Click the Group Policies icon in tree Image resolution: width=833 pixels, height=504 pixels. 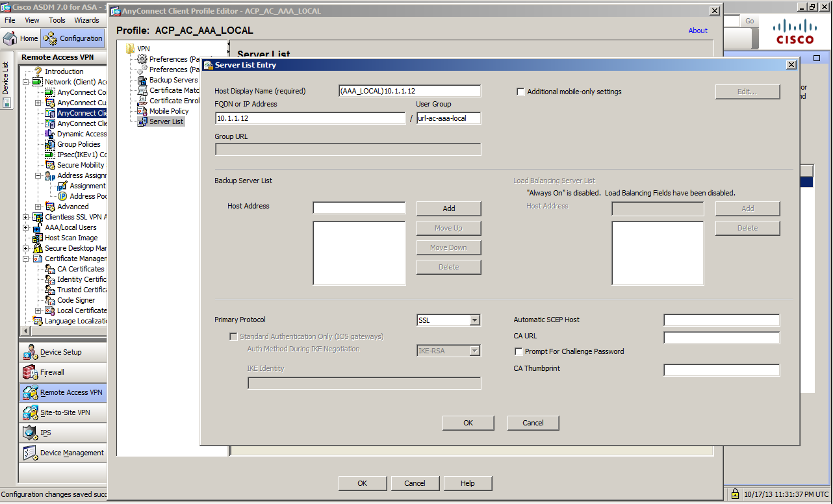[x=50, y=144]
